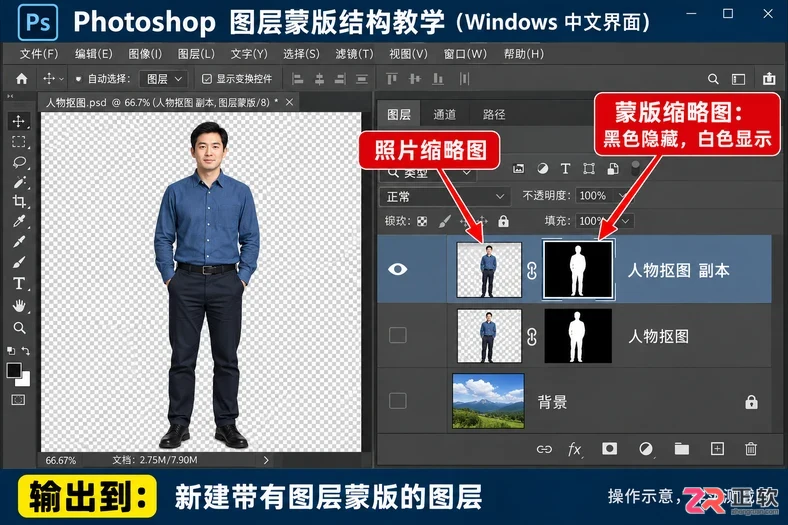Toggle mask link on 人物抠图 layer
The width and height of the screenshot is (788, 525).
(x=532, y=337)
